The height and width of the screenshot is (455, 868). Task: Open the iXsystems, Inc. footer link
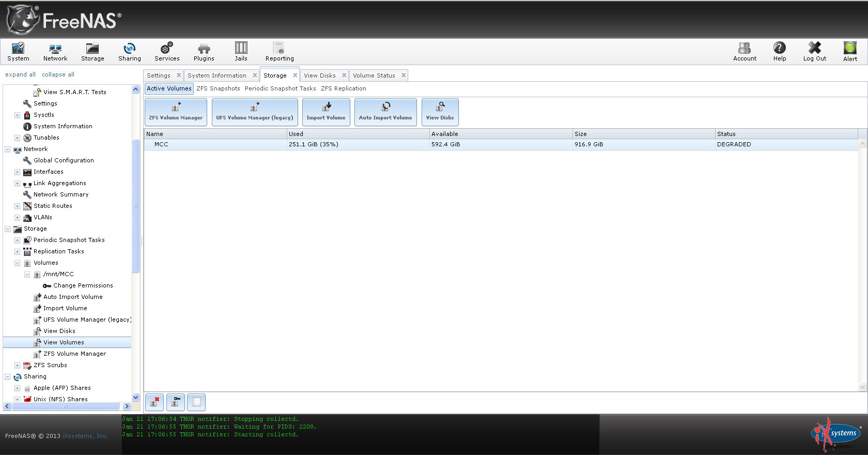pyautogui.click(x=85, y=436)
